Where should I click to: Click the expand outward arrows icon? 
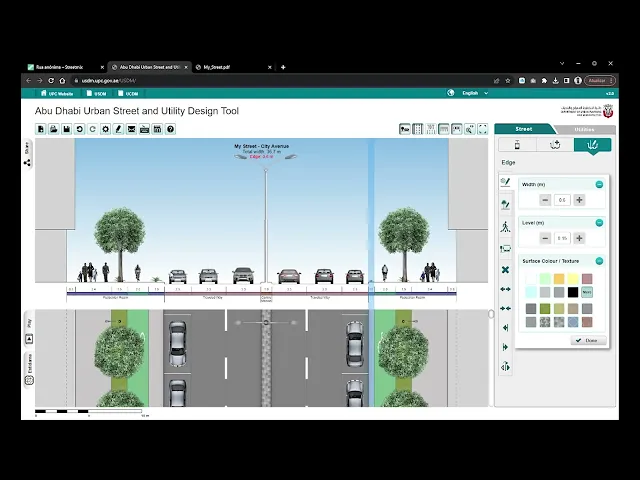(x=505, y=289)
